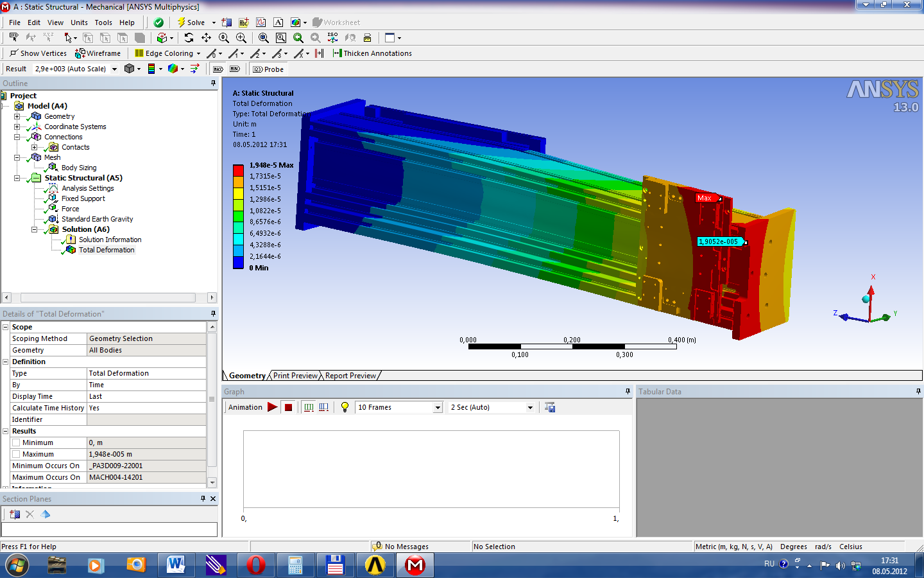Open the Opera browser taskbar icon

[255, 565]
